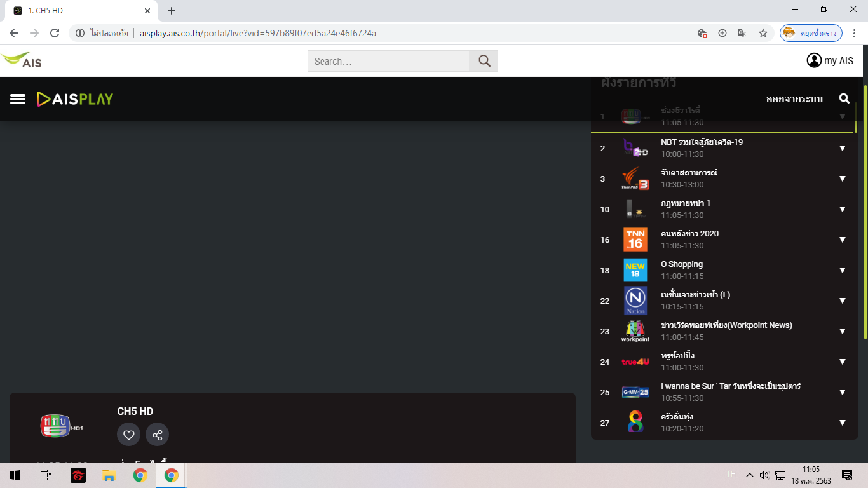Viewport: 868px width, 488px height.
Task: Open the AIS Play hamburger menu
Action: click(x=18, y=99)
